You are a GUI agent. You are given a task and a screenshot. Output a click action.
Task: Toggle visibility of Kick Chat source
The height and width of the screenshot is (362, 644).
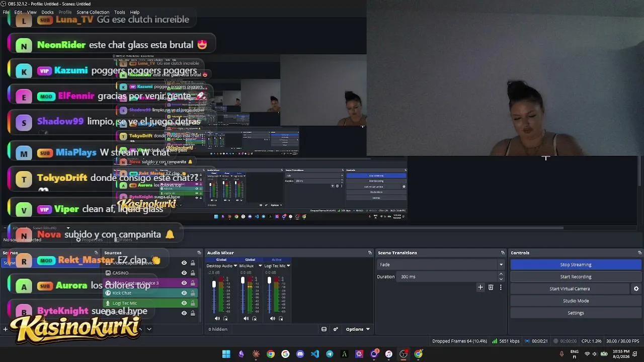[x=184, y=293]
